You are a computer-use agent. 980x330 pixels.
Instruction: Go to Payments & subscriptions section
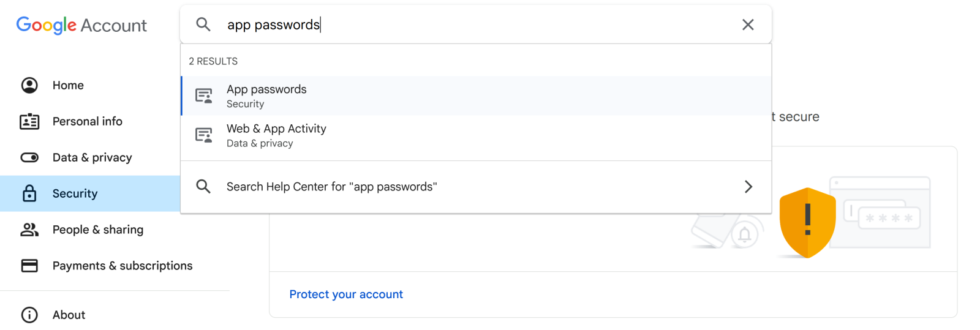[123, 266]
